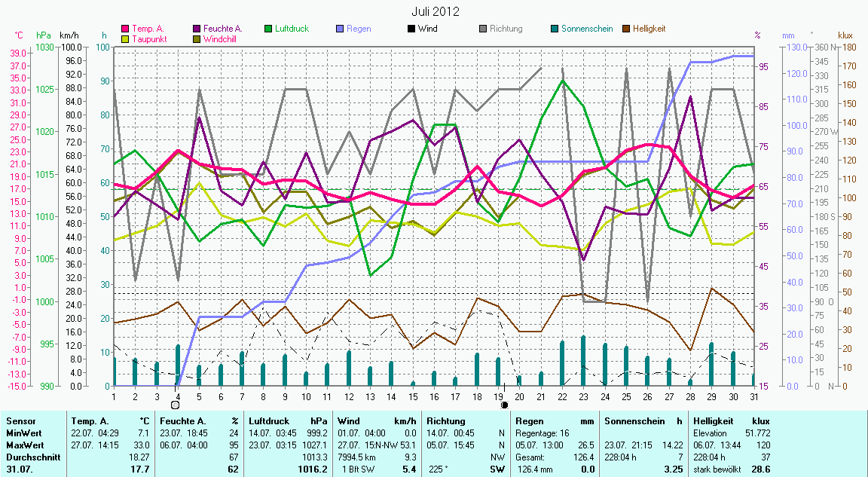Click the new moon icon near day 19
The width and height of the screenshot is (868, 477).
[504, 405]
